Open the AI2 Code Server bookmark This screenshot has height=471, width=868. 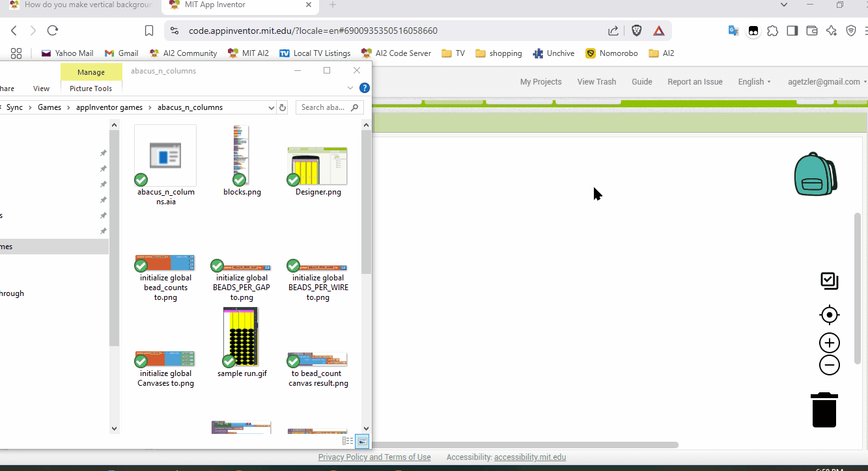(396, 53)
